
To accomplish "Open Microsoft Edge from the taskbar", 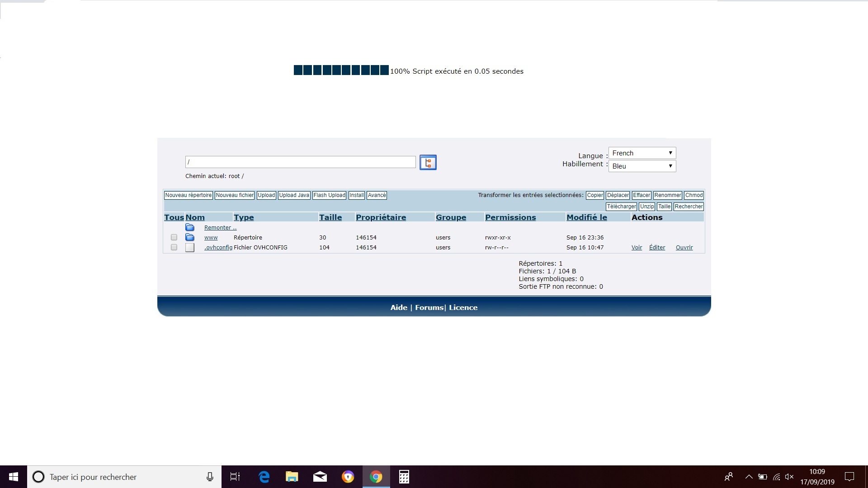I will pyautogui.click(x=264, y=477).
